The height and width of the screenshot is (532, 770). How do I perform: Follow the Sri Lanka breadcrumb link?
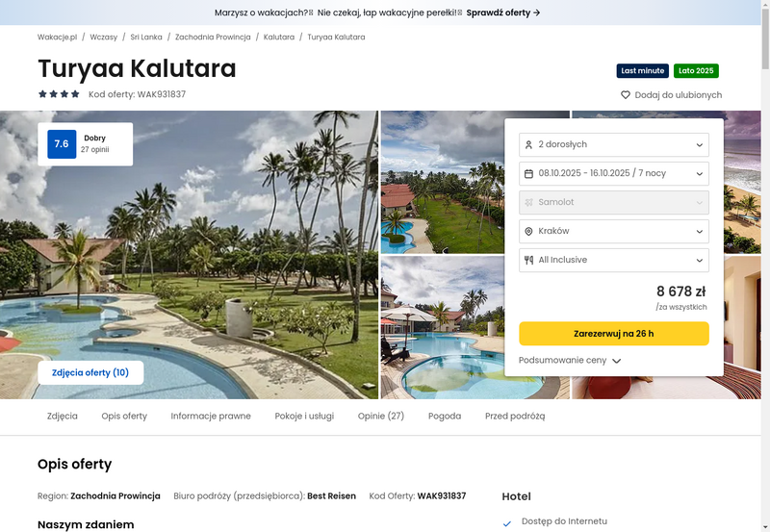(x=146, y=37)
